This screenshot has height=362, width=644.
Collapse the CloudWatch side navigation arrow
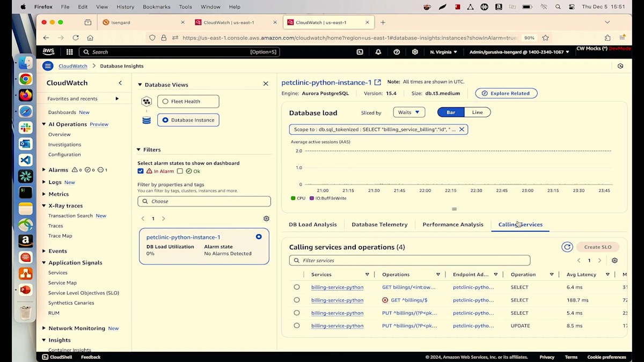coord(120,83)
